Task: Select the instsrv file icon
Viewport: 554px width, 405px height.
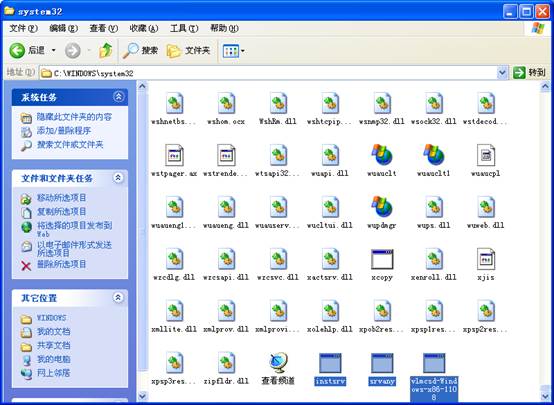Action: click(330, 363)
